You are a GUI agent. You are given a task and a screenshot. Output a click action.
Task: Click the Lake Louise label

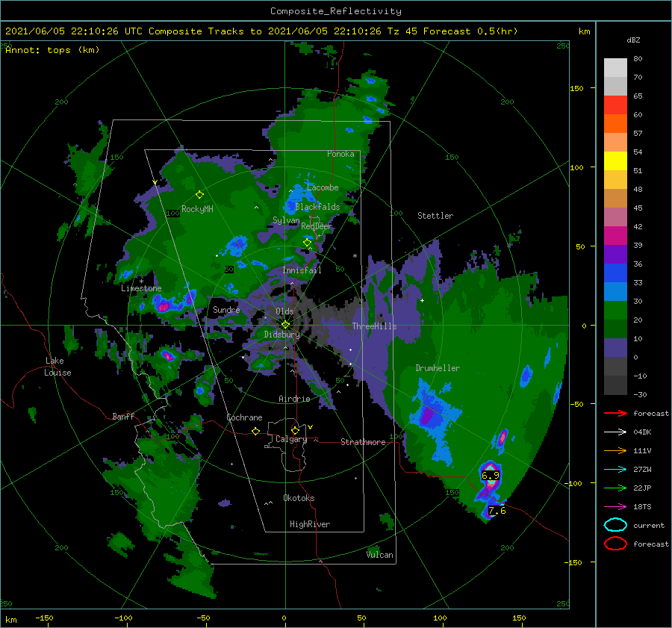coord(57,367)
